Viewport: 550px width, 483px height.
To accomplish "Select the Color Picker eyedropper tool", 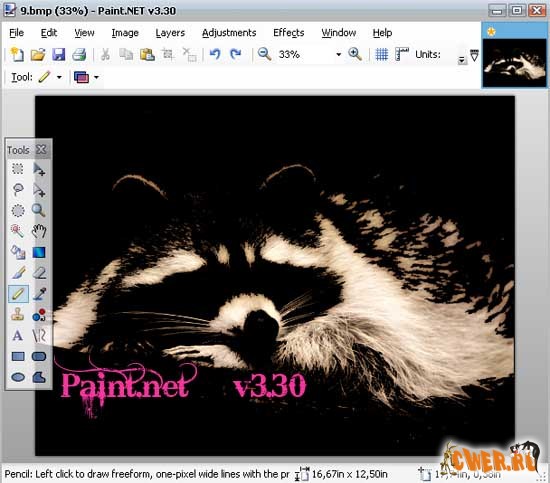I will 39,294.
